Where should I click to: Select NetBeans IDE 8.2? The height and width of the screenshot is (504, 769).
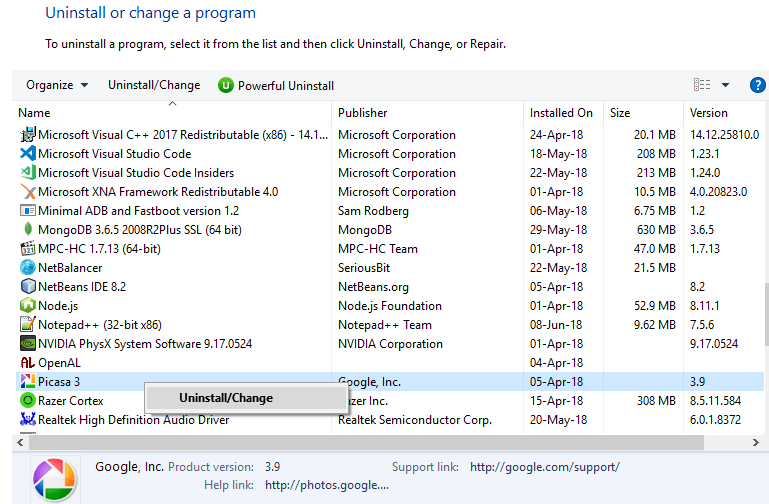(82, 286)
